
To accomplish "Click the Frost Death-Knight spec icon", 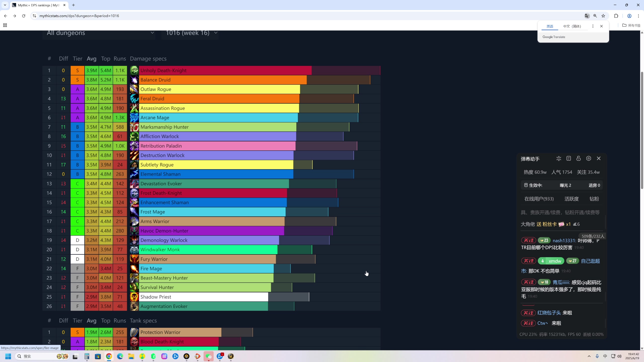I will (134, 193).
